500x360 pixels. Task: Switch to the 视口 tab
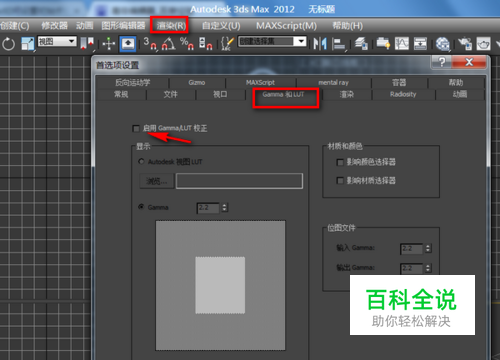pyautogui.click(x=220, y=94)
